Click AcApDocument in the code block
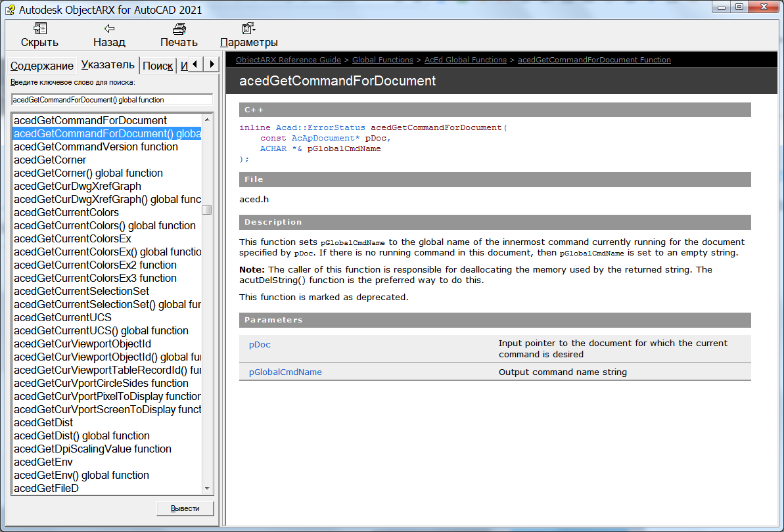 pyautogui.click(x=323, y=139)
